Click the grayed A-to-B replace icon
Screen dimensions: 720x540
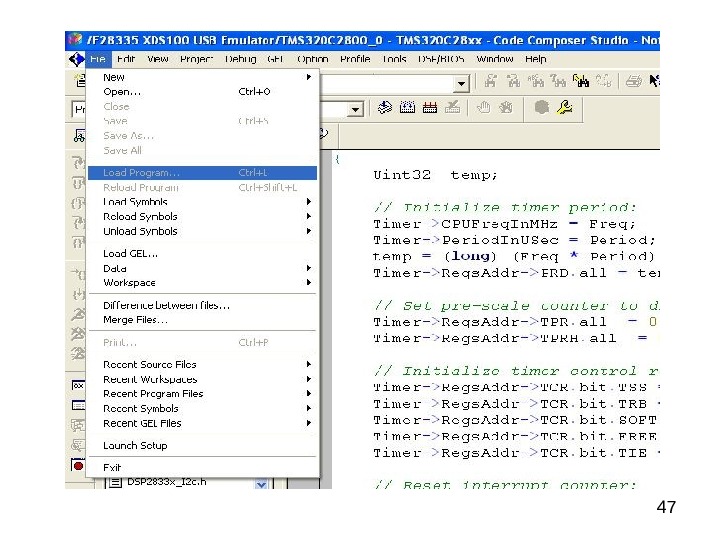603,81
